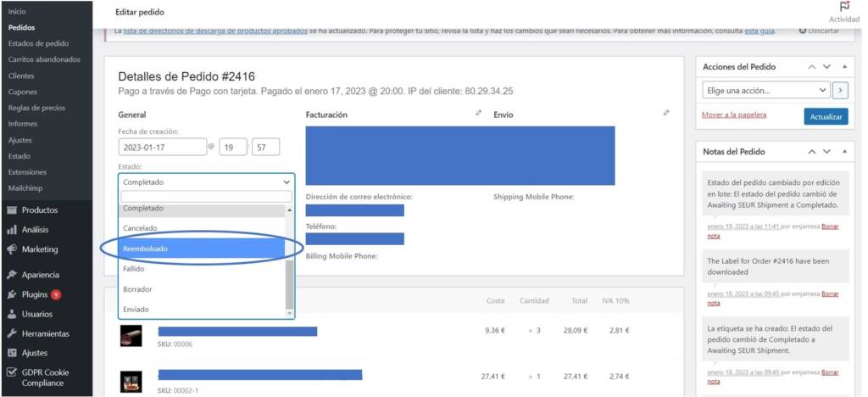Select Reembolsado from the status list
This screenshot has height=397, width=868.
pos(202,249)
